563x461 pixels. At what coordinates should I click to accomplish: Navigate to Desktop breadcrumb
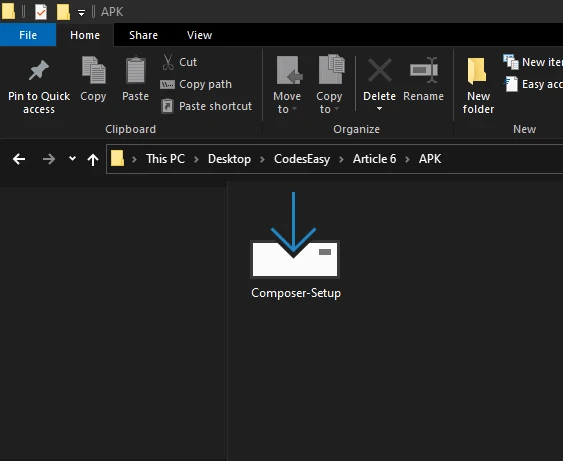[229, 159]
